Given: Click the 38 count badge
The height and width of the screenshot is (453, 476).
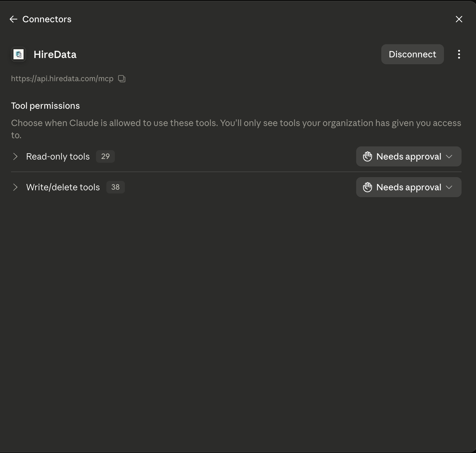Looking at the screenshot, I should pyautogui.click(x=115, y=187).
